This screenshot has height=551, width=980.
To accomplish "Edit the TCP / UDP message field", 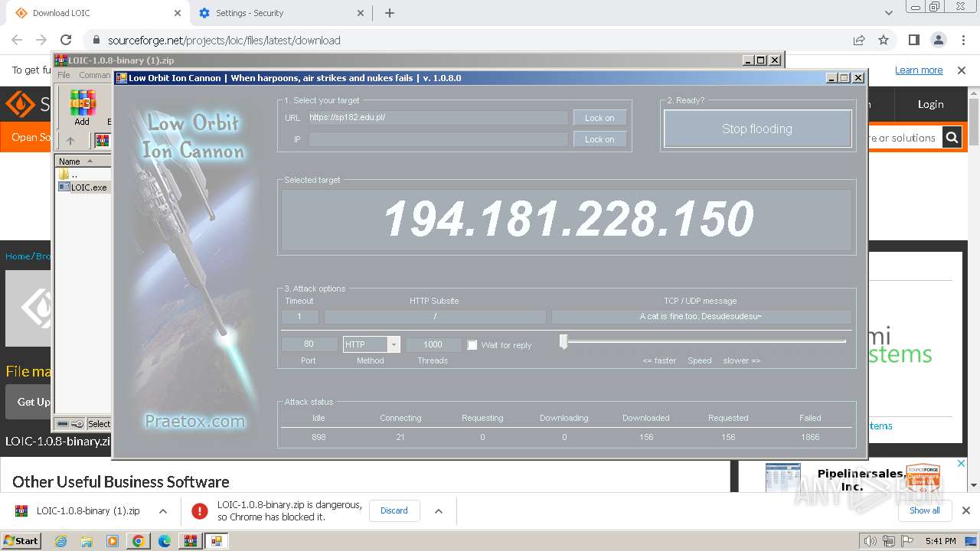I will [x=701, y=316].
